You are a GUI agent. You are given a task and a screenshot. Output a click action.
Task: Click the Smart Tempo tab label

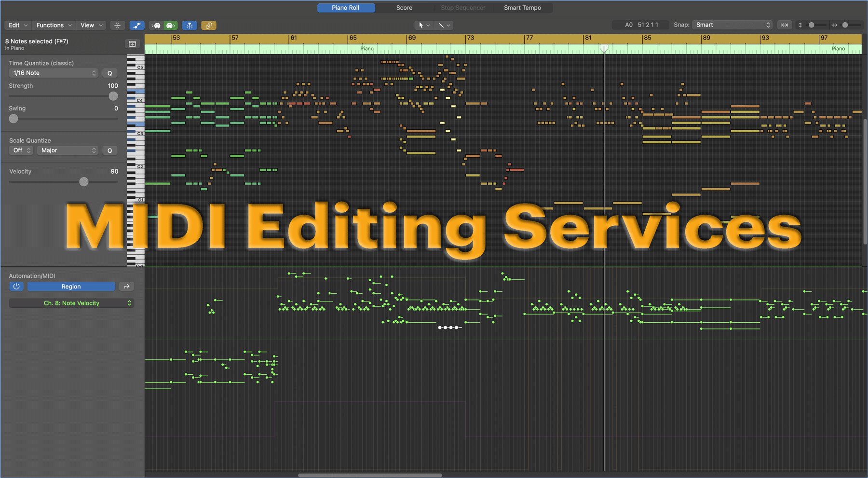(522, 7)
